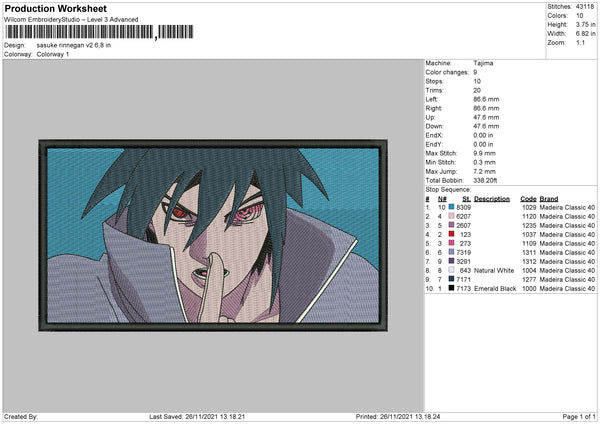
Task: Click the Width value '6.82 in'
Action: (x=585, y=34)
